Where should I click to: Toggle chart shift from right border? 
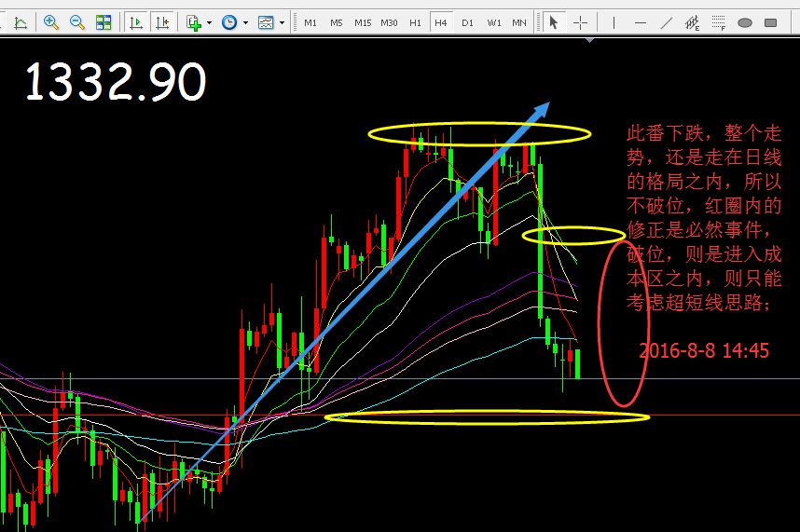click(x=162, y=22)
